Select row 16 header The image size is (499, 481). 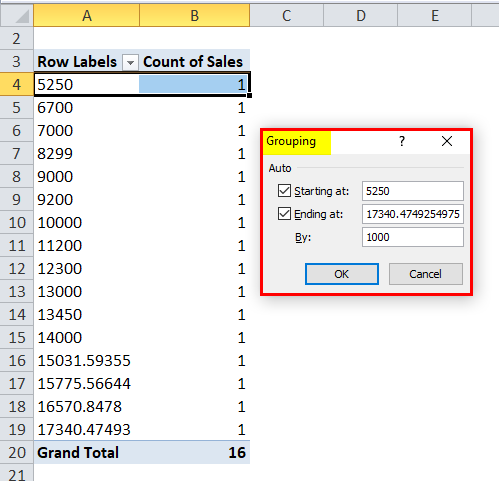point(17,361)
